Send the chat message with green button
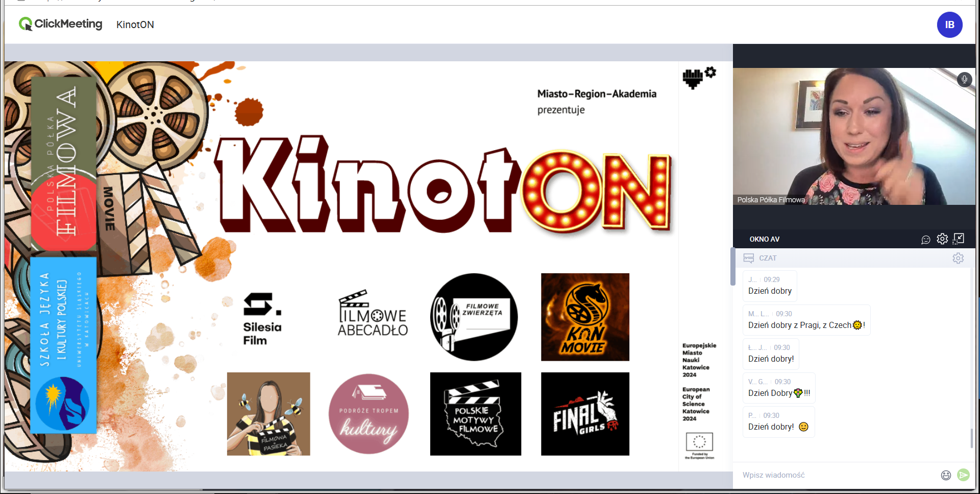Viewport: 980px width, 494px height. point(963,475)
